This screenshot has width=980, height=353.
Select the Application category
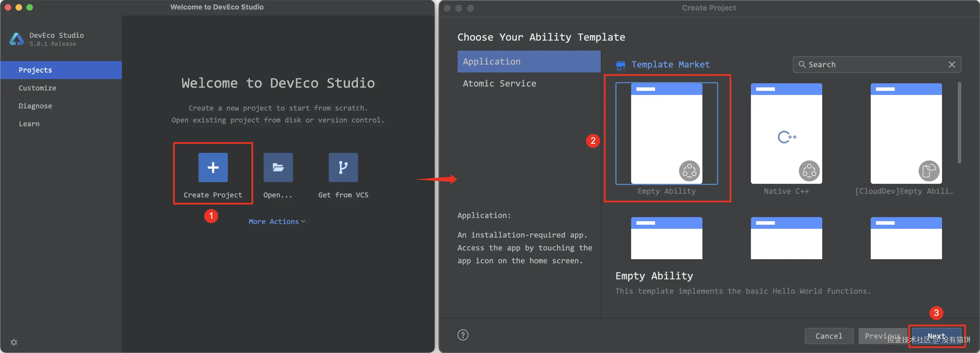491,62
